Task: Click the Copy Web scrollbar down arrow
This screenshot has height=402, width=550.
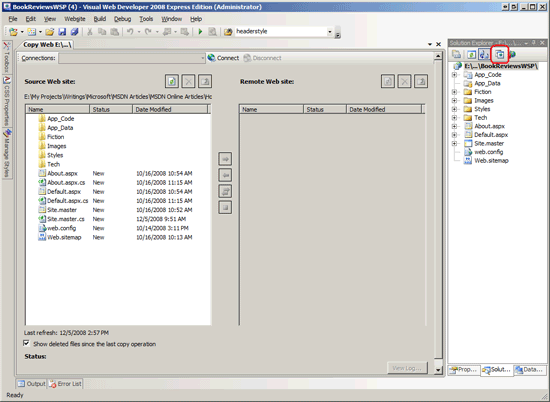Action: click(438, 370)
